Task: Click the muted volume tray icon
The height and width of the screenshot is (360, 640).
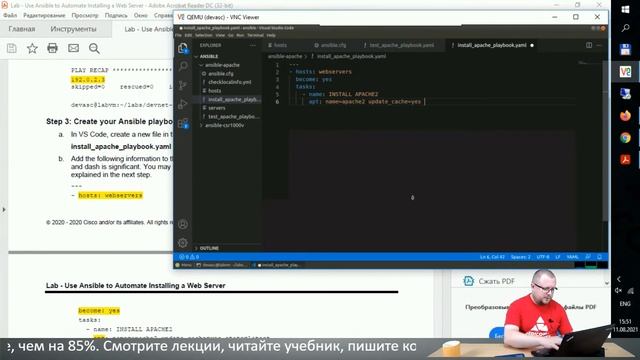Action: pyautogui.click(x=618, y=291)
